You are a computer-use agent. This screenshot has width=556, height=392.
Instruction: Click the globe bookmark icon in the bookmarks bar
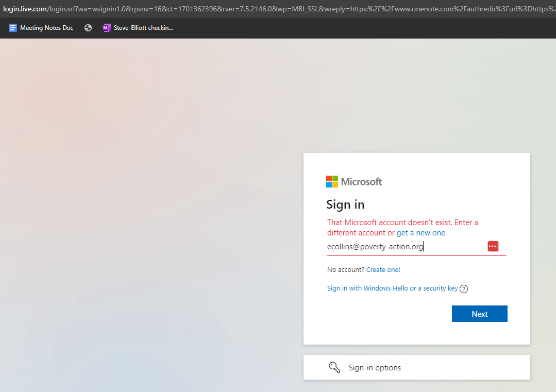88,27
